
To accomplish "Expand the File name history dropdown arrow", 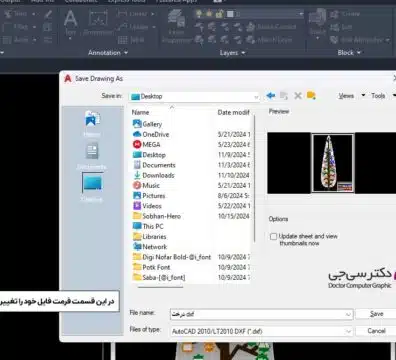I will (348, 314).
